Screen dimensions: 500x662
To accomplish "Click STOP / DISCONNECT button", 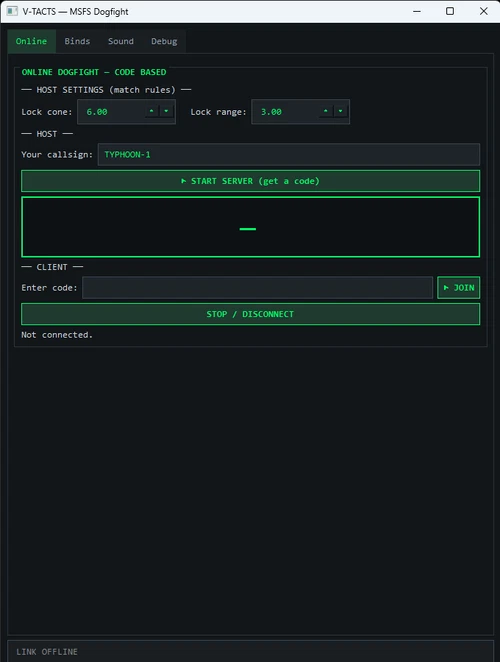I will pos(250,314).
